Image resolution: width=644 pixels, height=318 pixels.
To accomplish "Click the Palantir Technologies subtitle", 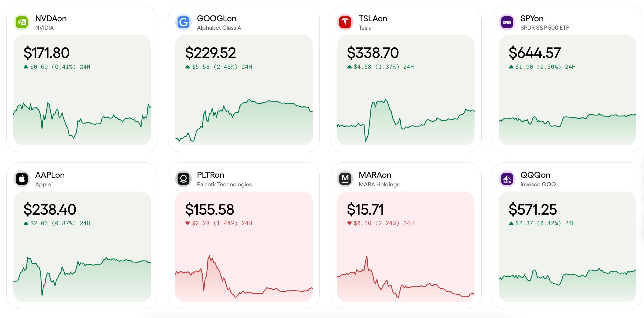I will pos(224,184).
